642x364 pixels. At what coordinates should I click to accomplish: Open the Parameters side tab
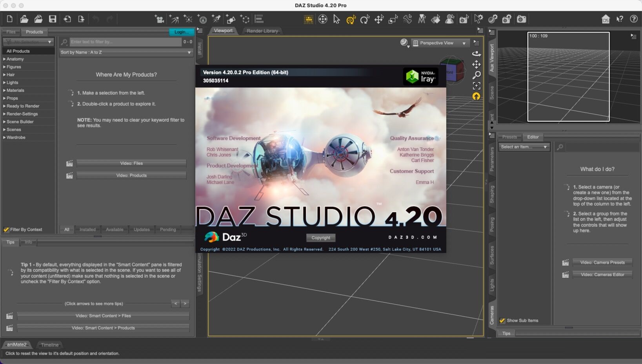point(492,159)
